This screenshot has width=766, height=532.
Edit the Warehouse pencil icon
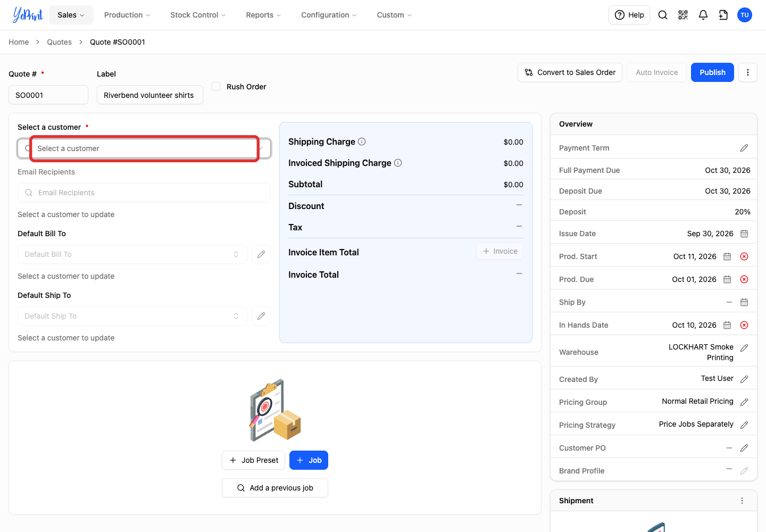coord(744,348)
